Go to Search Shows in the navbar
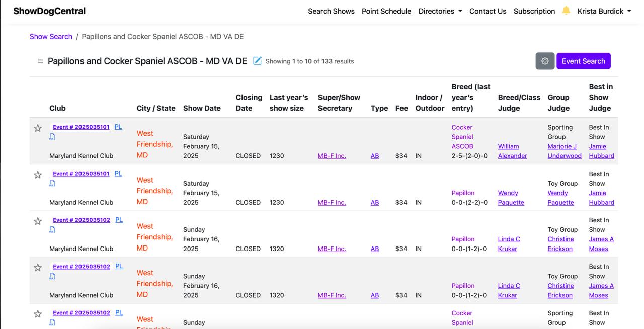Viewport: 644px width, 329px height. (x=331, y=11)
